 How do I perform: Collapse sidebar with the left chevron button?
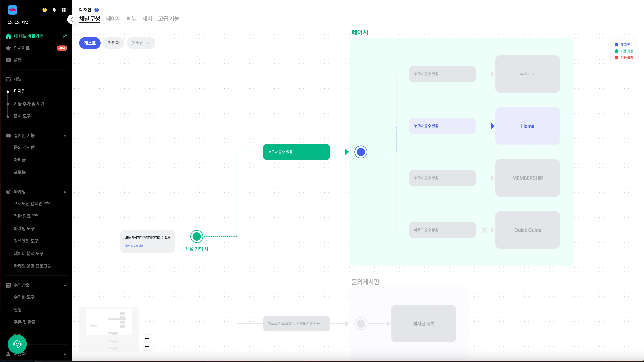72,19
